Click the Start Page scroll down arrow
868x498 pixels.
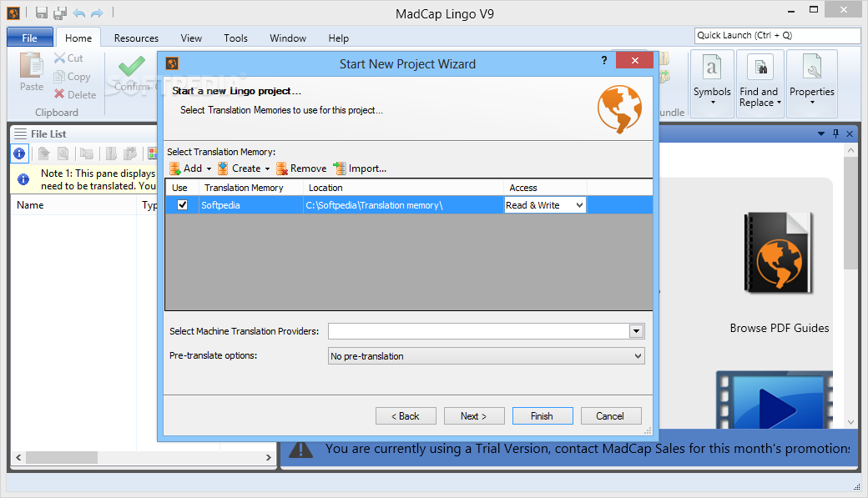tap(850, 422)
